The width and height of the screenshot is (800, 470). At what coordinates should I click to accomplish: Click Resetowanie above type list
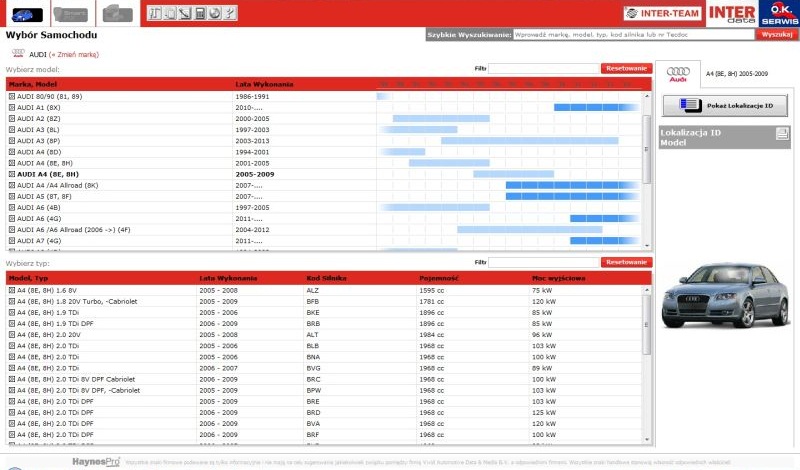(x=627, y=262)
